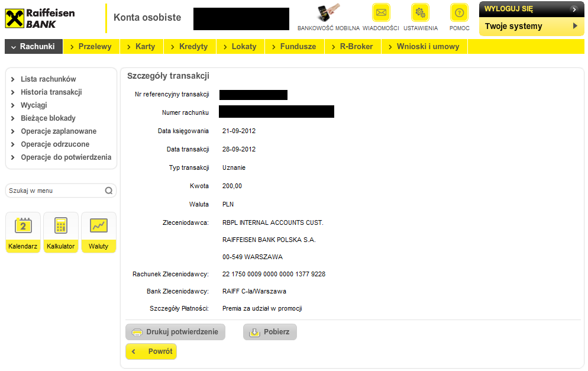588x371 pixels.
Task: Click the Drukuj potwierdzenie button
Action: click(x=176, y=332)
